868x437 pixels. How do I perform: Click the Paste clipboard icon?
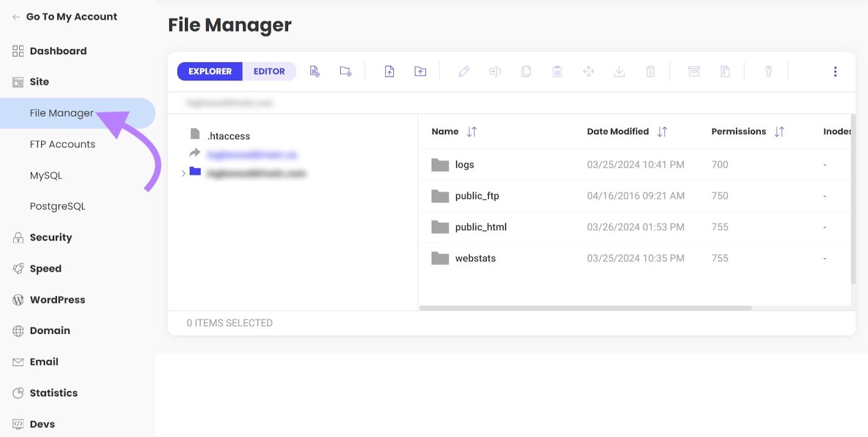557,71
